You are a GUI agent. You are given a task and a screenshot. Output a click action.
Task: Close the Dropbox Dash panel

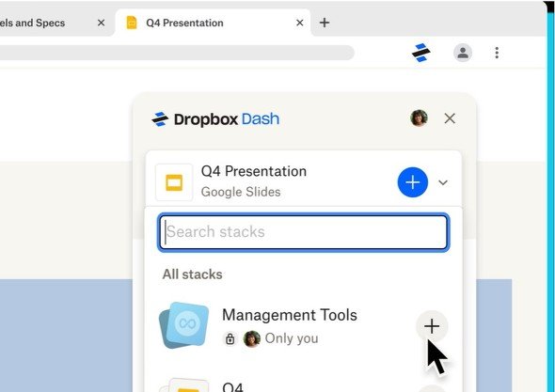click(450, 118)
